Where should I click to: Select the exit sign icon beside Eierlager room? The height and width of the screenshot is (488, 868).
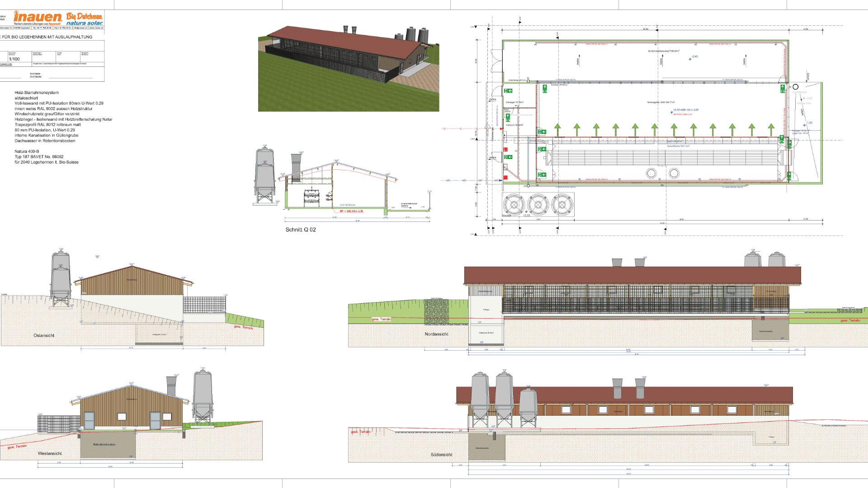(x=508, y=90)
